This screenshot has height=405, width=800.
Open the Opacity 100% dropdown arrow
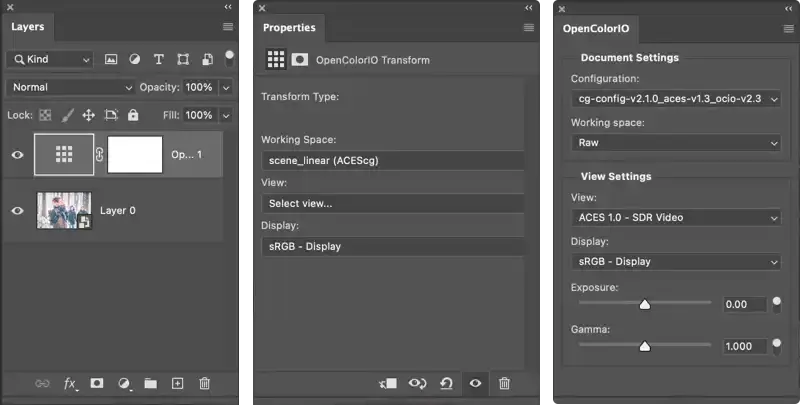(x=226, y=88)
